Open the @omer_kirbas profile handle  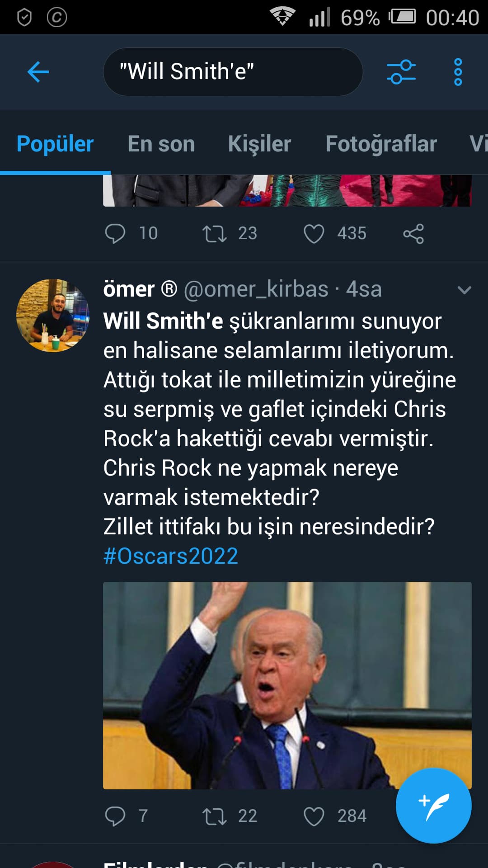(256, 289)
